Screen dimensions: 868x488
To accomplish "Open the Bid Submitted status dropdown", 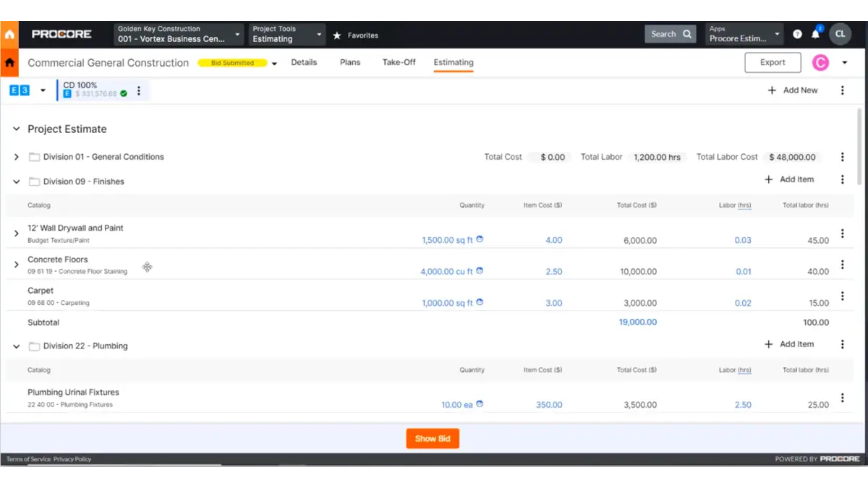I will [274, 64].
